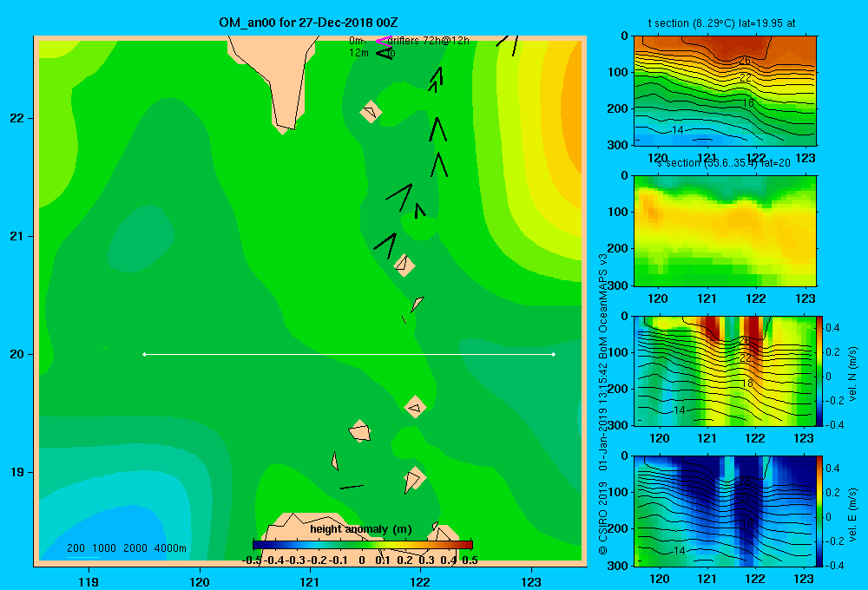Click the east endpoint marker of white section line
Image resolution: width=868 pixels, height=590 pixels.
point(554,354)
